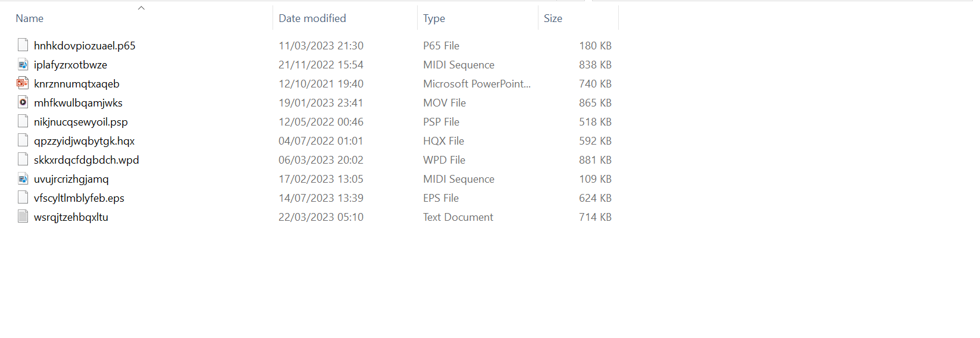Sort by the Name column header
This screenshot has width=980, height=338.
[x=30, y=18]
